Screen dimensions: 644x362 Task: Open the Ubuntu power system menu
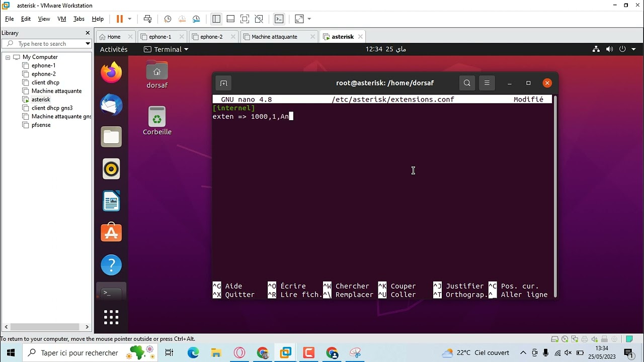[626, 49]
